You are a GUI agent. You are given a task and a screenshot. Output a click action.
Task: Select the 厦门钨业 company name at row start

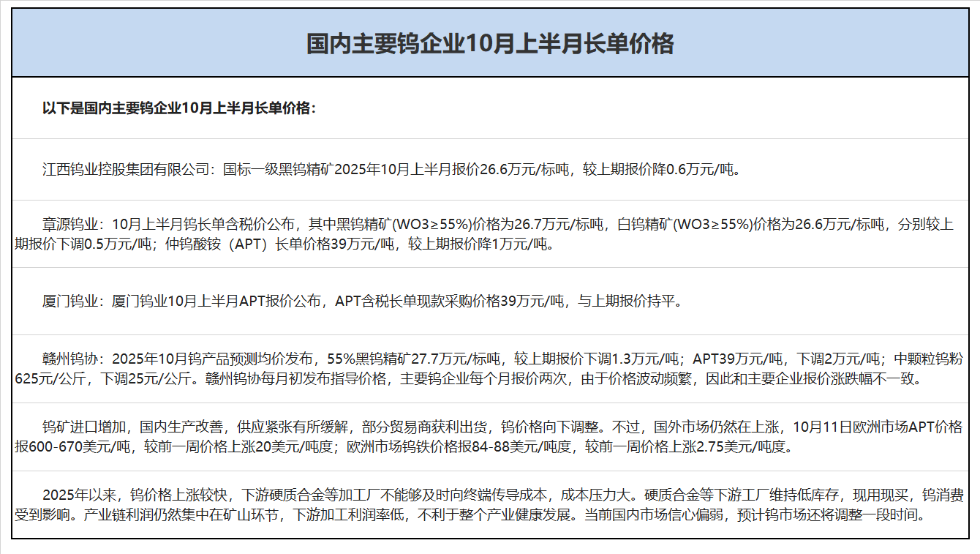click(x=69, y=301)
